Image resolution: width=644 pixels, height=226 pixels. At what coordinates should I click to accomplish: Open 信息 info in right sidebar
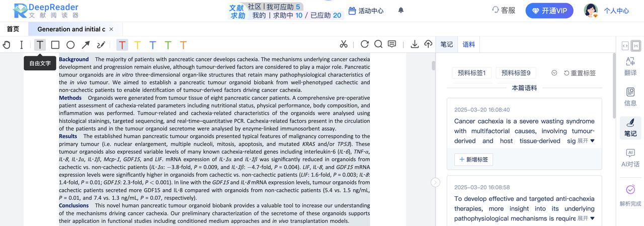click(630, 96)
